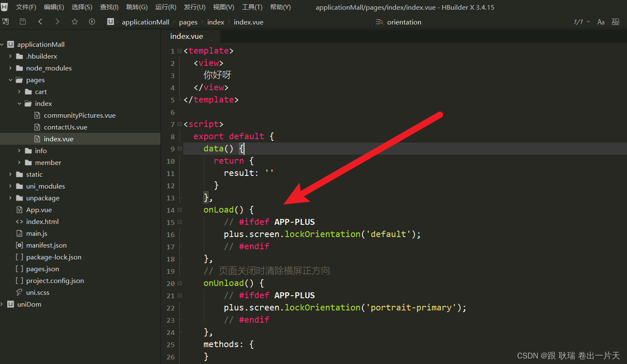Select the index.vue editor tab

point(187,36)
